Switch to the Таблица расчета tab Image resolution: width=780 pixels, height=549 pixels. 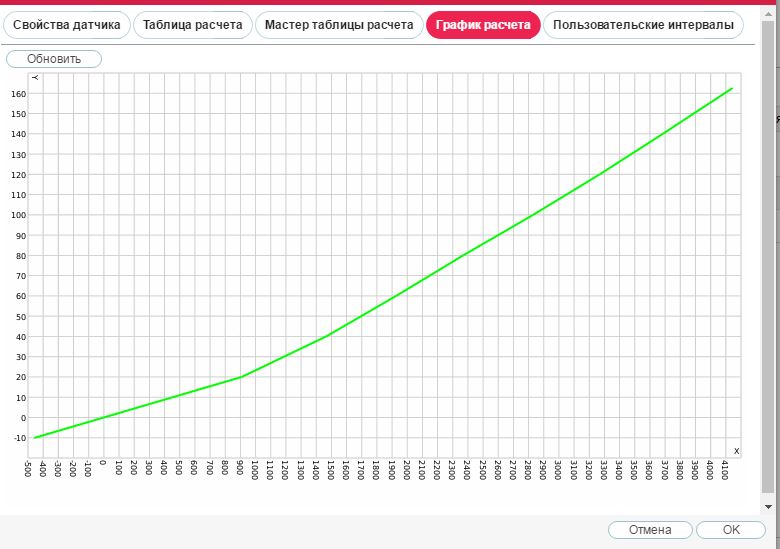click(192, 25)
